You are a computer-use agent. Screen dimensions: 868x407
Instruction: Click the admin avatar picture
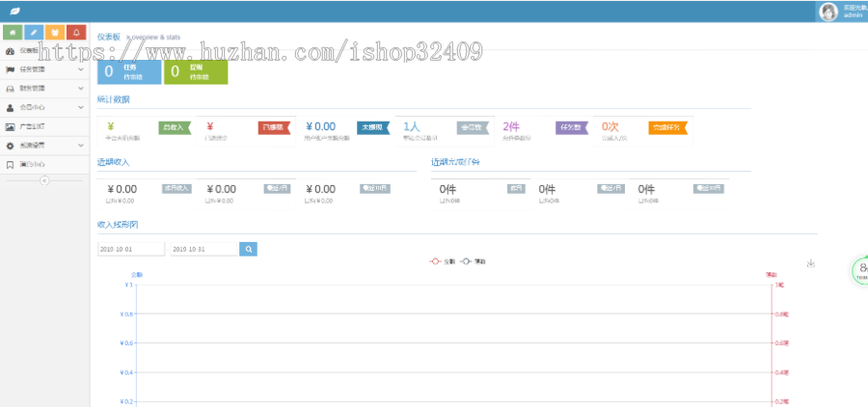click(x=828, y=12)
